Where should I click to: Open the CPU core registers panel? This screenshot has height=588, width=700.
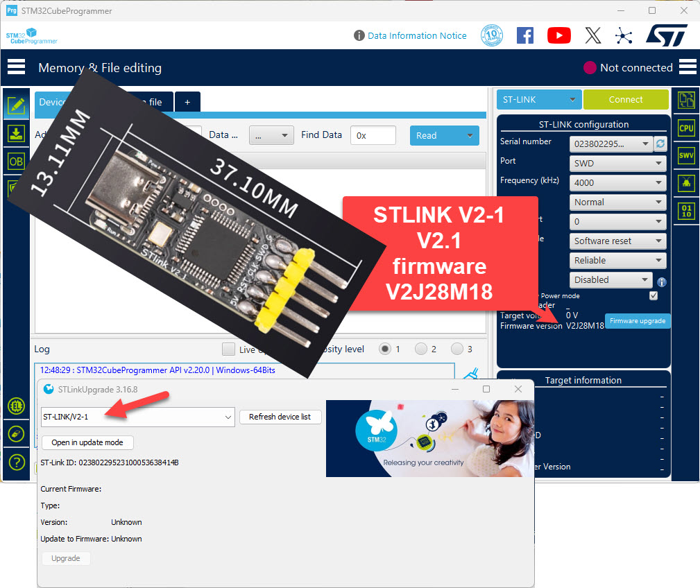[x=685, y=128]
